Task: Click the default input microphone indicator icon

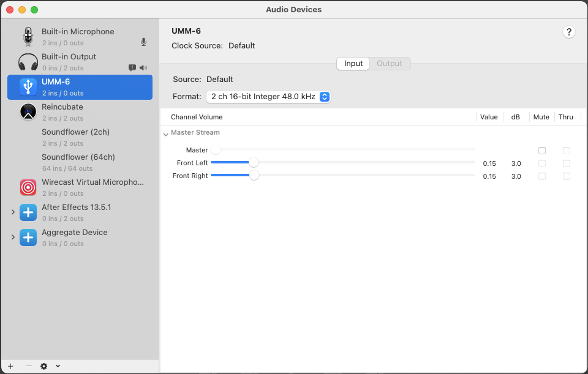Action: click(143, 42)
